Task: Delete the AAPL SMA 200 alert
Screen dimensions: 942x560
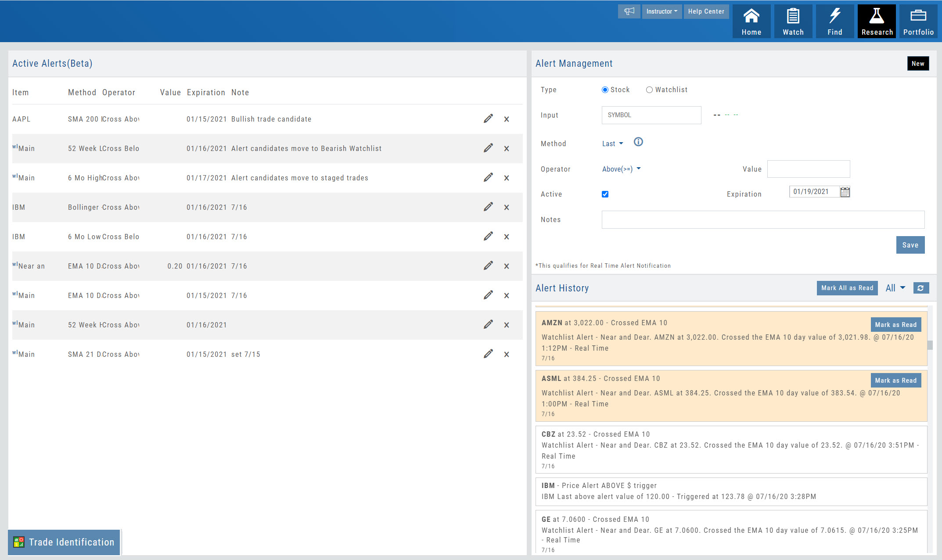Action: (507, 119)
